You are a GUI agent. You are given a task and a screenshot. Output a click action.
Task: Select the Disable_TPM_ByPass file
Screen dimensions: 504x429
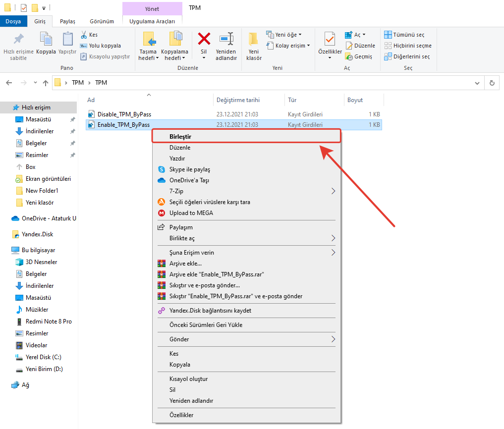pos(124,114)
